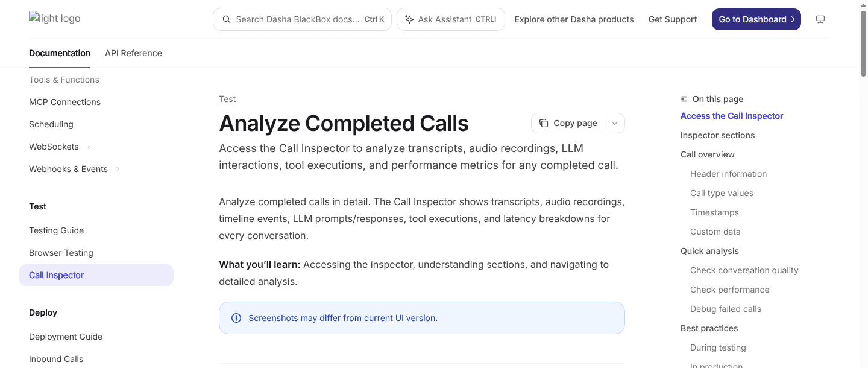Click the Deploy sidebar group heading
868x368 pixels.
point(43,312)
